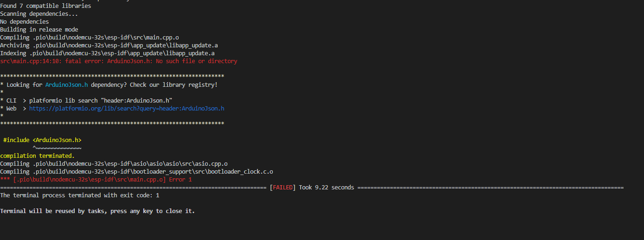Image resolution: width=644 pixels, height=240 pixels.
Task: Click the red main.cpp.o Error 1 line
Action: point(96,180)
